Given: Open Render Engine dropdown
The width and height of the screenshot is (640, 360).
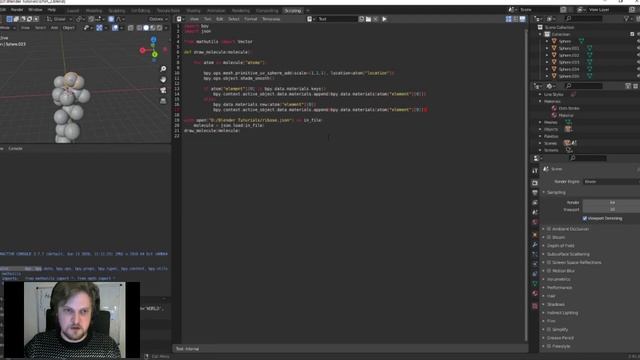Looking at the screenshot, I should click(x=611, y=182).
